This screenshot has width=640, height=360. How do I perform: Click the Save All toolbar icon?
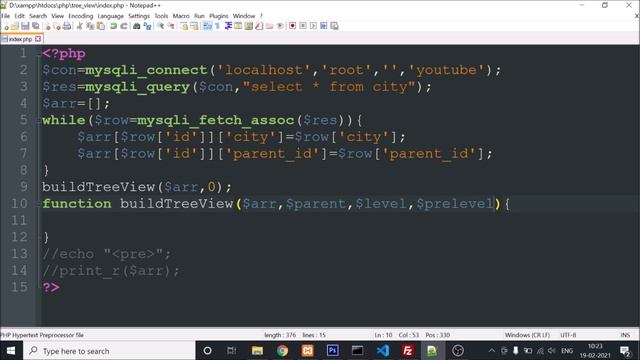(36, 26)
